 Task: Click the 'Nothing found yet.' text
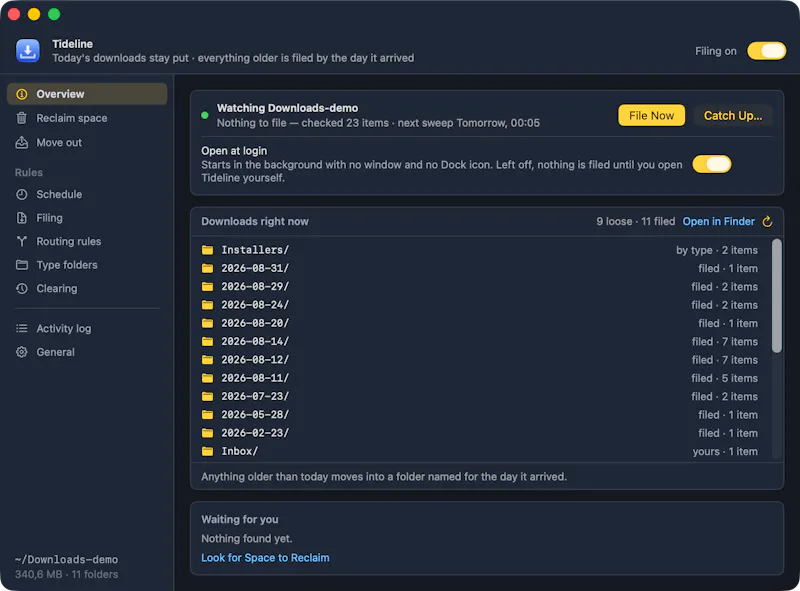pyautogui.click(x=247, y=538)
